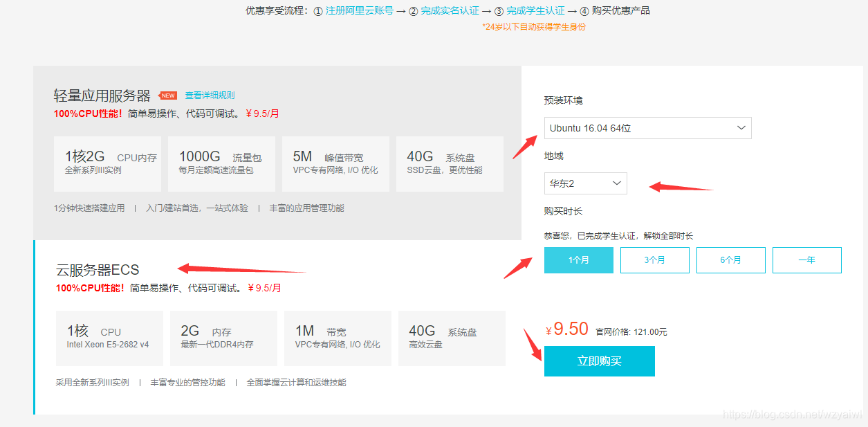
Task: Select the 云服务器ECS product tab
Action: point(277,327)
